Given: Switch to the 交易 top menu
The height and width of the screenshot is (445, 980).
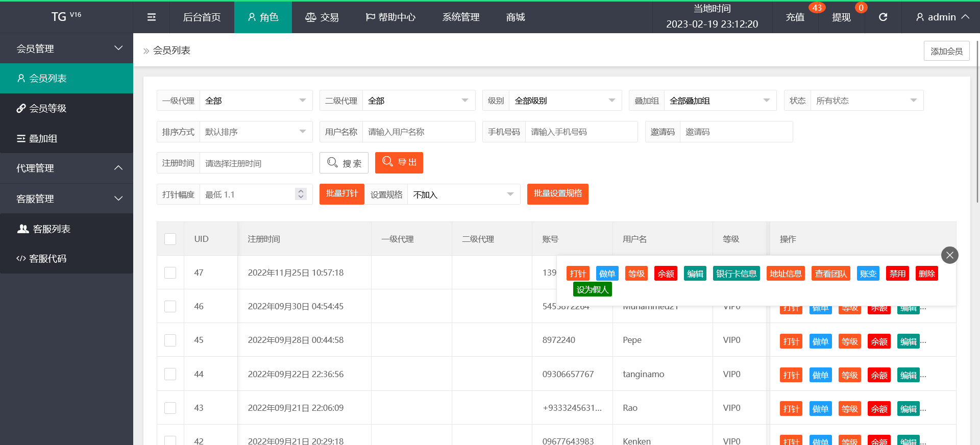Looking at the screenshot, I should pos(322,17).
